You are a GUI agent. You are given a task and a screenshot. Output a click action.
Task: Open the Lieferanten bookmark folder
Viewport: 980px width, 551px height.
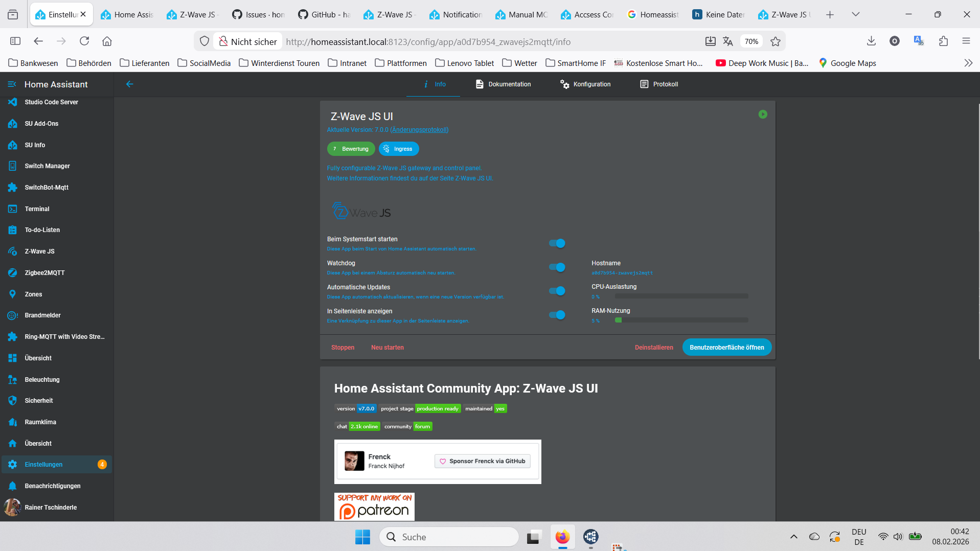[x=145, y=63]
